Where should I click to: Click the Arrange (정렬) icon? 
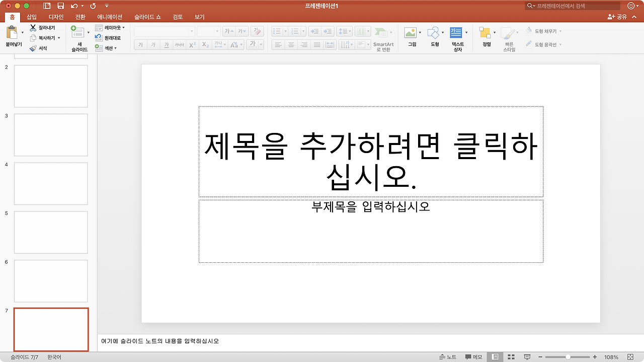pyautogui.click(x=485, y=33)
